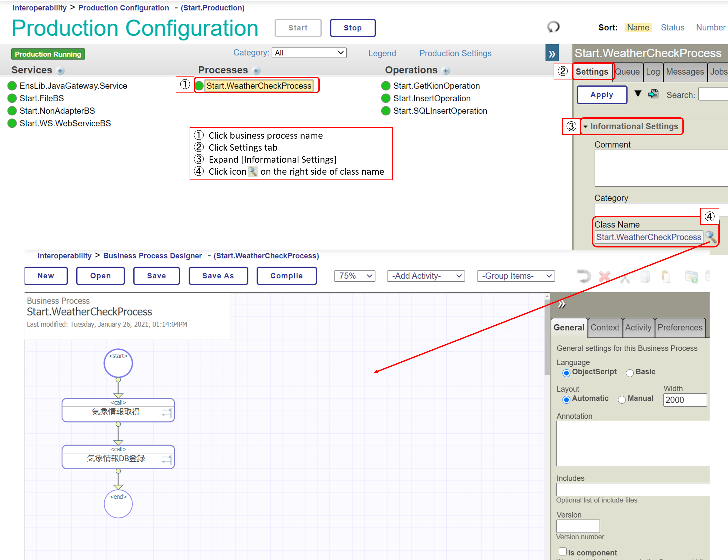The width and height of the screenshot is (728, 560).
Task: Add a new service with the plus icon
Action: 60,71
